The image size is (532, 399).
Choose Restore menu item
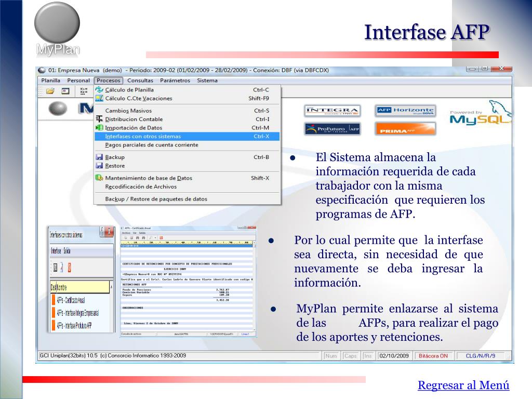click(x=187, y=166)
